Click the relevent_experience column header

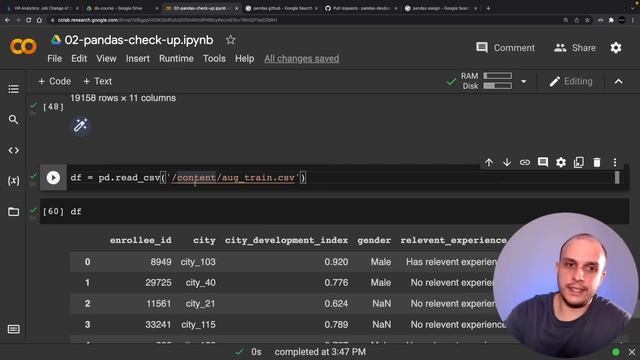click(453, 240)
